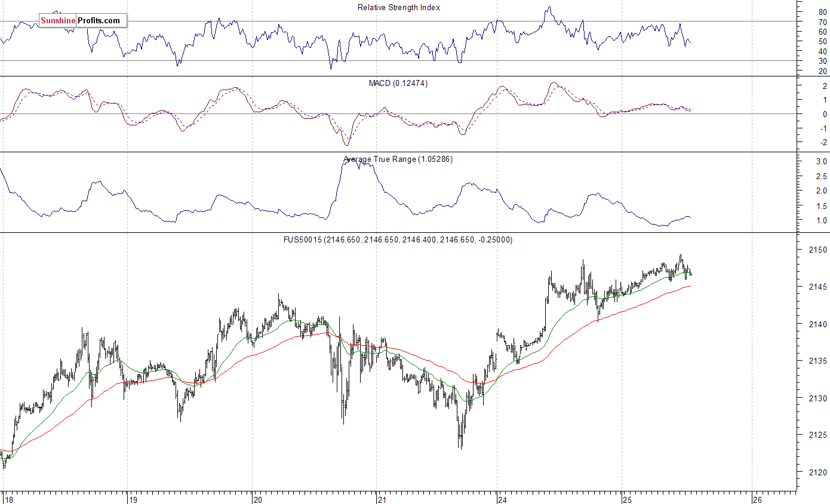Viewport: 830px width, 504px height.
Task: Click the Relative Strength Index title
Action: point(399,7)
